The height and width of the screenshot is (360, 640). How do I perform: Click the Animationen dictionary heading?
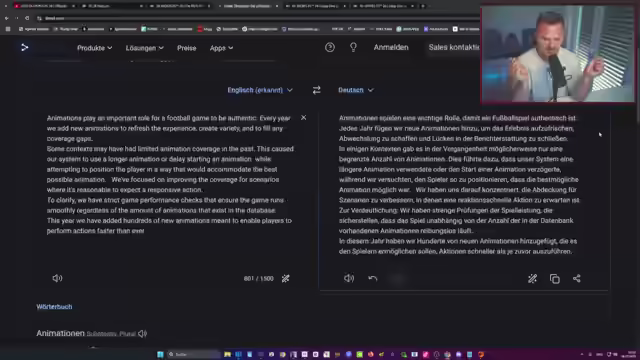click(60, 333)
